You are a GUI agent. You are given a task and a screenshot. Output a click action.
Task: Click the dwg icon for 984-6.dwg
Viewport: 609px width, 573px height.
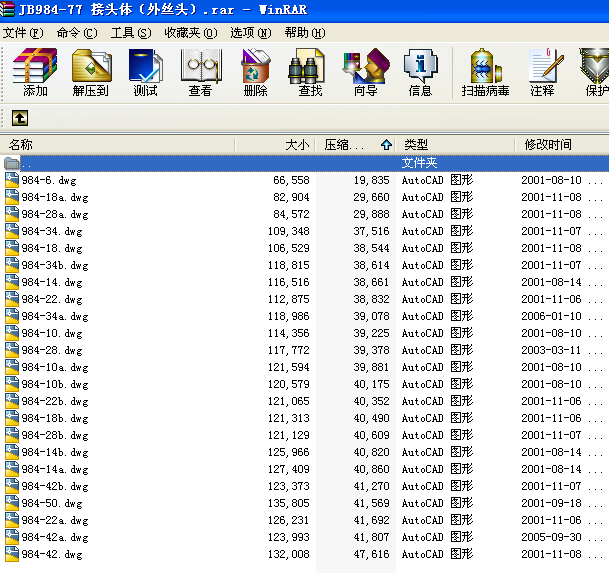12,180
